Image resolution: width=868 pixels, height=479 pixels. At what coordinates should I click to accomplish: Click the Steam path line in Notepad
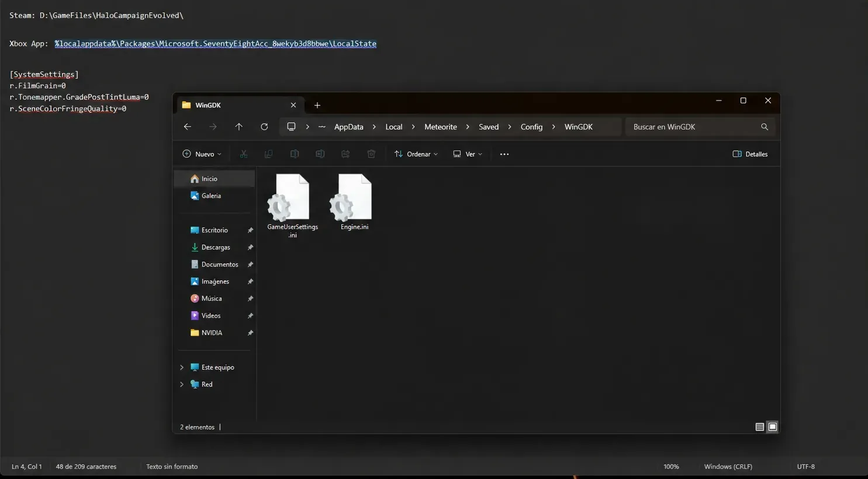(x=96, y=16)
